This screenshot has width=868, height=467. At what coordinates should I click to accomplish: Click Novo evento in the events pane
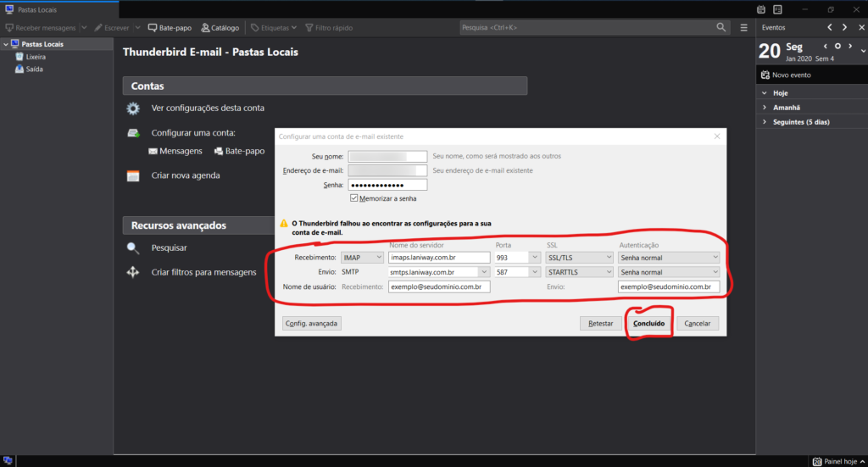786,75
